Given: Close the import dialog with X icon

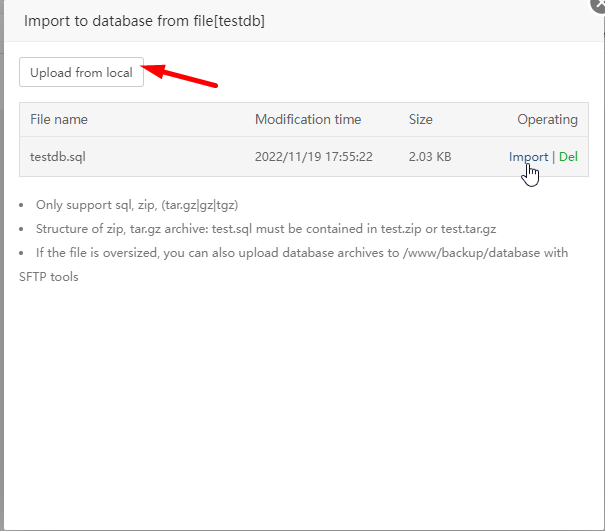Looking at the screenshot, I should point(599,5).
